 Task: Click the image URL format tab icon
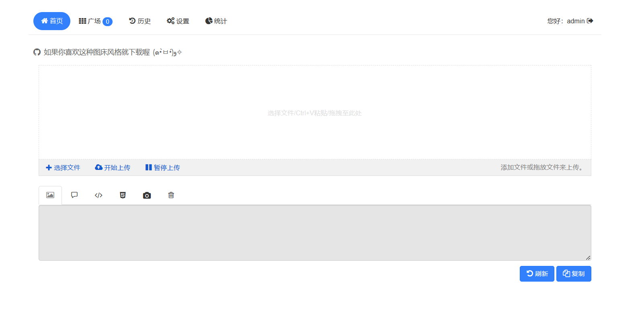tap(50, 195)
